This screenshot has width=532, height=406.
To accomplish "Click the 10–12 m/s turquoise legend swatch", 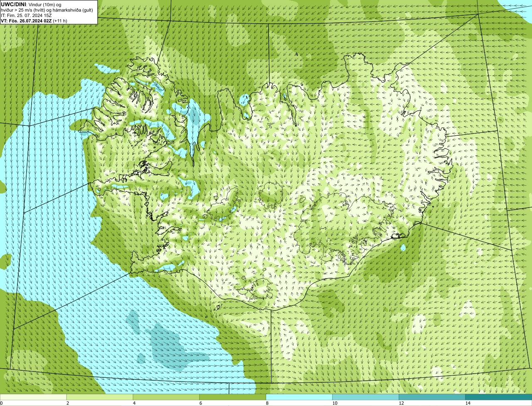I will tap(366, 397).
